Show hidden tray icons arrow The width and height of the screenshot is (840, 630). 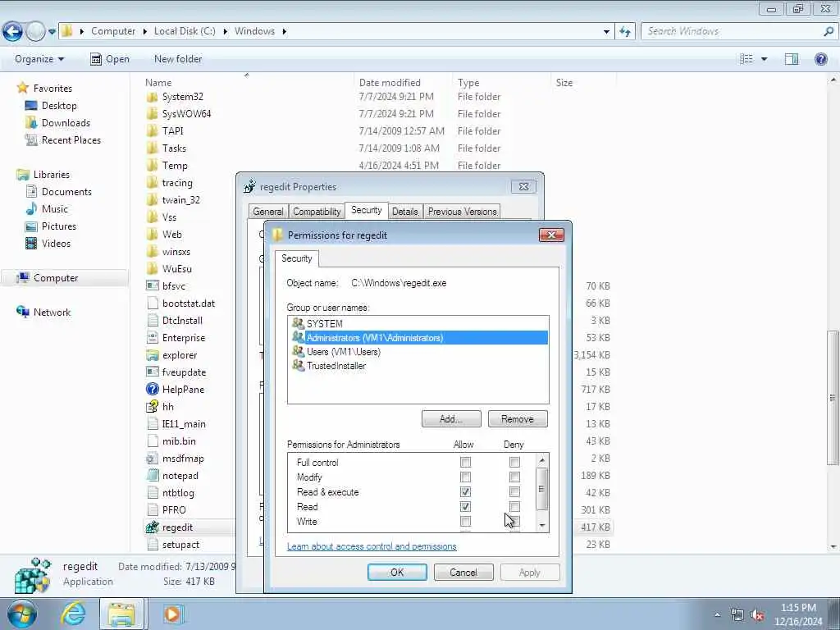pos(717,614)
